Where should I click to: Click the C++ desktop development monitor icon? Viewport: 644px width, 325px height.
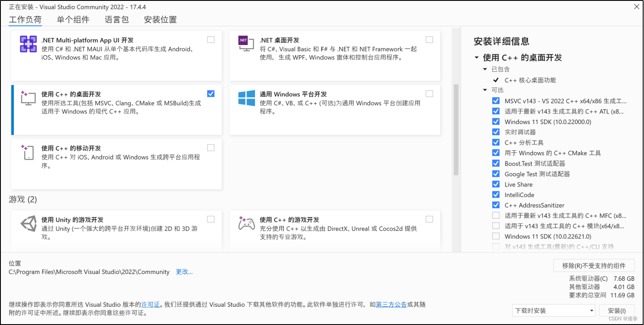[28, 98]
